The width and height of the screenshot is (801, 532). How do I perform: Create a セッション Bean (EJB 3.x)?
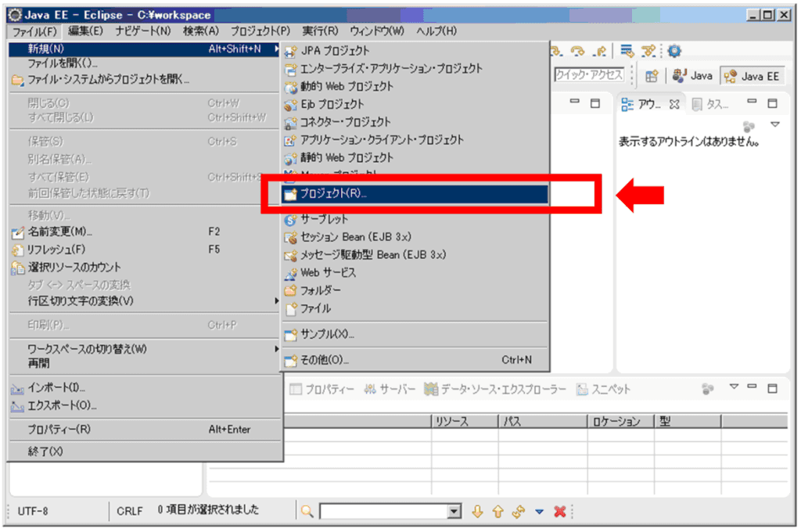tap(415, 237)
